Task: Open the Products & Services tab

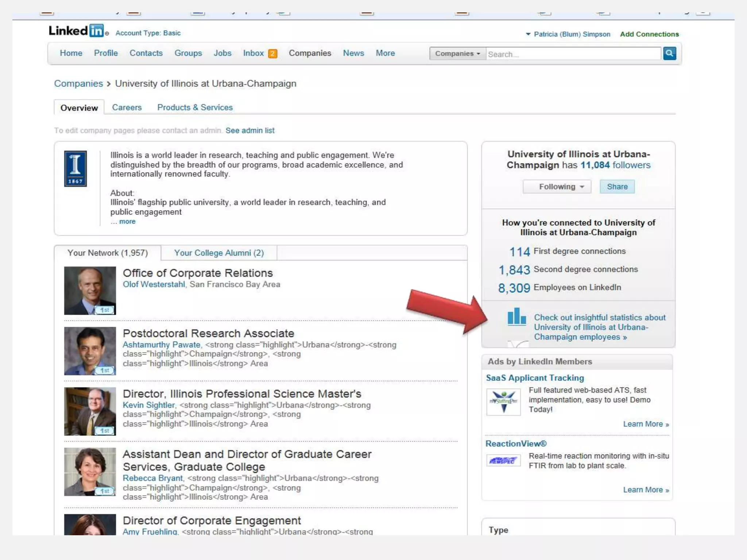Action: pos(195,108)
